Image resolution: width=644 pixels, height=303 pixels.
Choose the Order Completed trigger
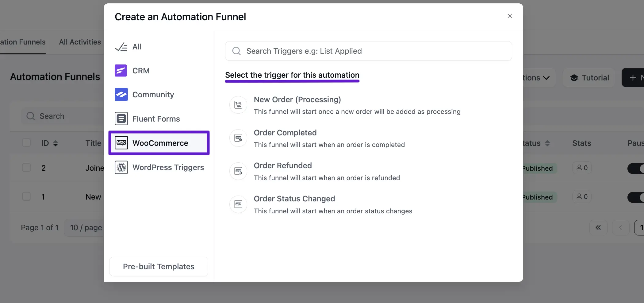368,138
